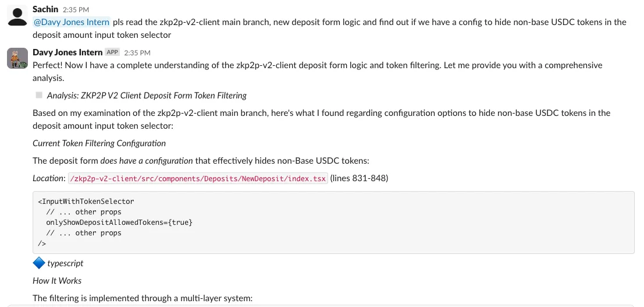Click Sachin's profile avatar
Viewport: 644px width, 307px height.
(17, 16)
